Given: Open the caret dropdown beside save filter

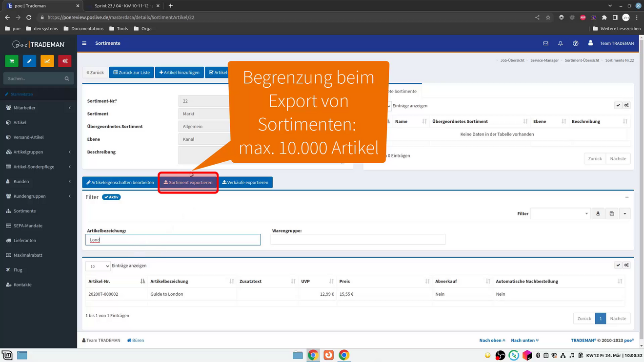Looking at the screenshot, I should click(x=624, y=213).
